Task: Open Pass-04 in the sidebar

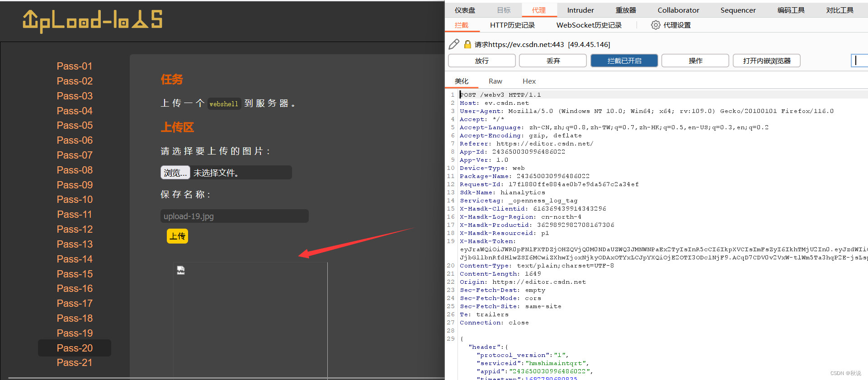Action: (x=75, y=111)
